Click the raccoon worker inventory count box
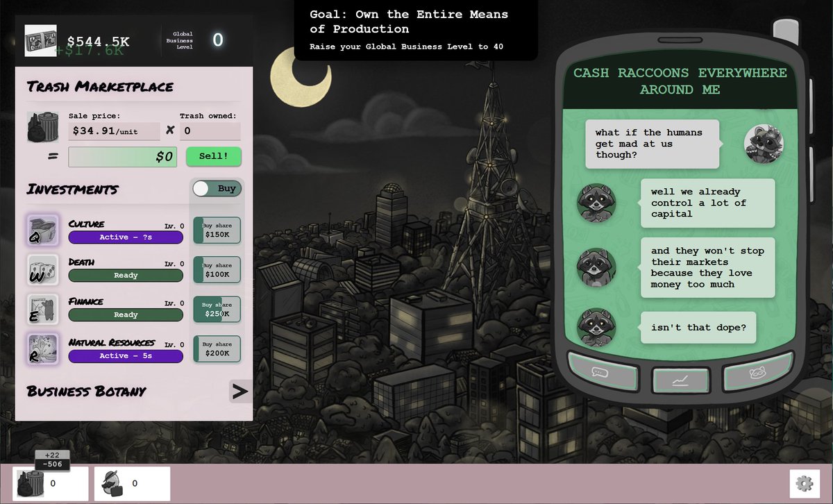The width and height of the screenshot is (833, 504). click(x=132, y=484)
